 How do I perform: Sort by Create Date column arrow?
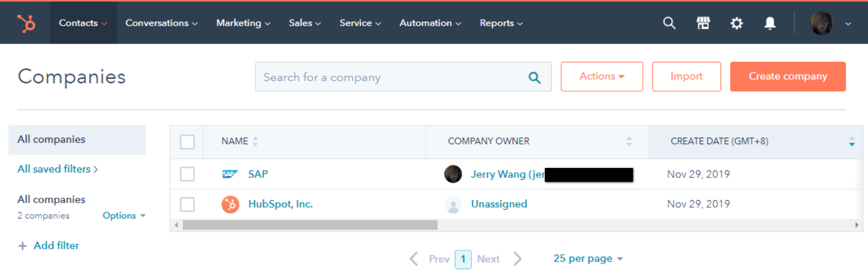(x=851, y=142)
